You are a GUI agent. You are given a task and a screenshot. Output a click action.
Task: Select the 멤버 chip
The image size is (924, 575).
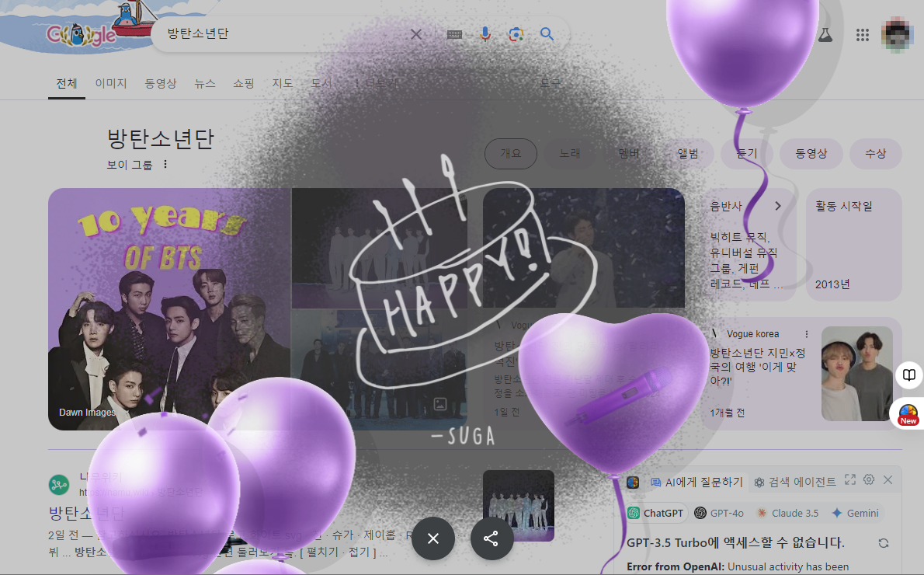point(628,153)
